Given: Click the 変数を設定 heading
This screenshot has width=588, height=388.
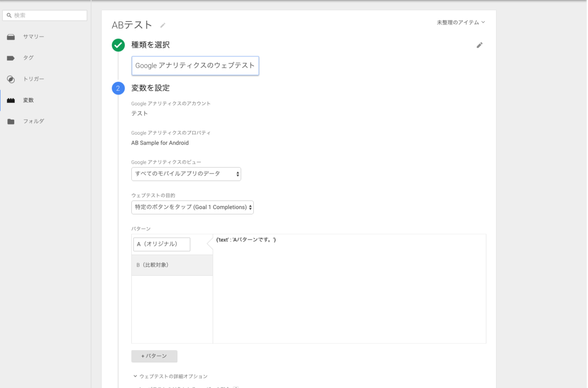Looking at the screenshot, I should click(x=150, y=88).
